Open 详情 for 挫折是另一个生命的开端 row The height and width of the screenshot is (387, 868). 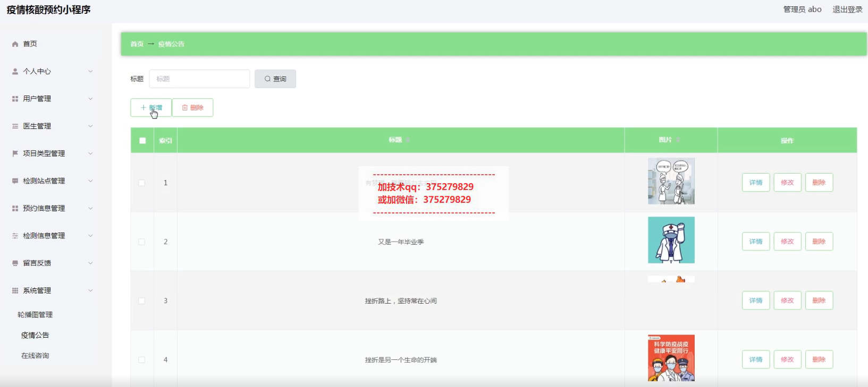click(x=756, y=359)
